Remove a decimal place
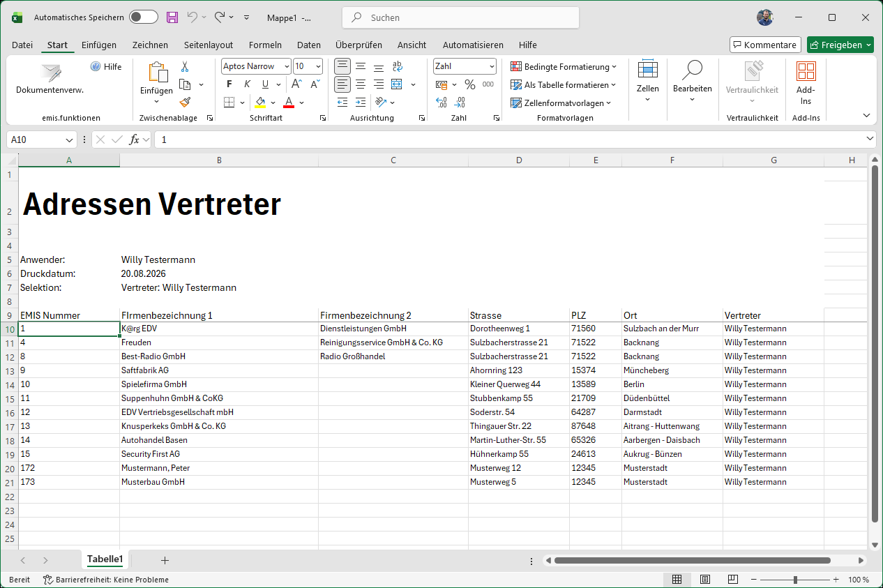The image size is (883, 588). (460, 103)
